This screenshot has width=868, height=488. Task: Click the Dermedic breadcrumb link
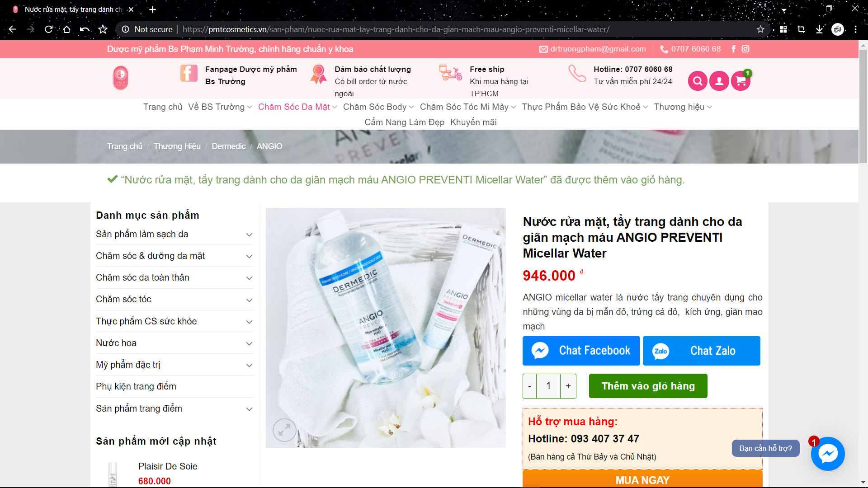[229, 146]
